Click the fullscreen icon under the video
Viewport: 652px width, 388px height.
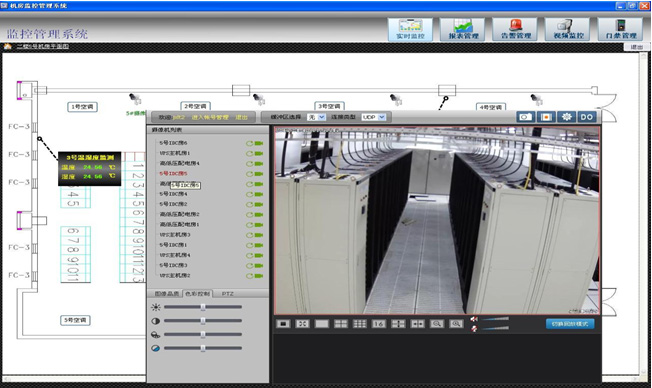click(302, 324)
